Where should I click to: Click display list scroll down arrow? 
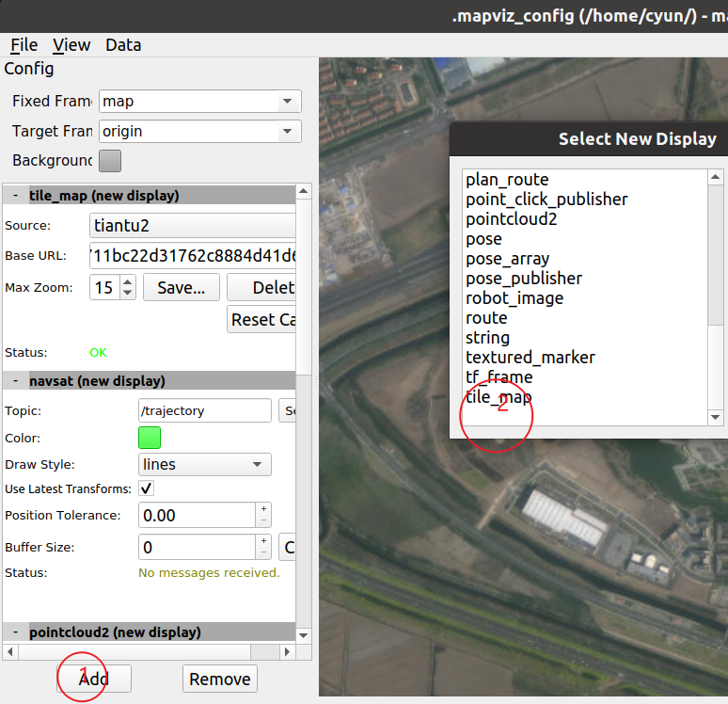(x=716, y=417)
